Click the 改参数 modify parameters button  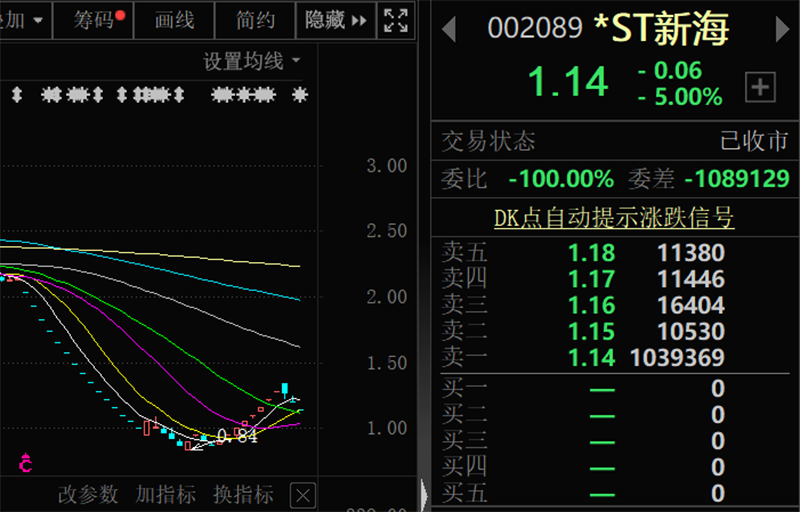point(88,494)
